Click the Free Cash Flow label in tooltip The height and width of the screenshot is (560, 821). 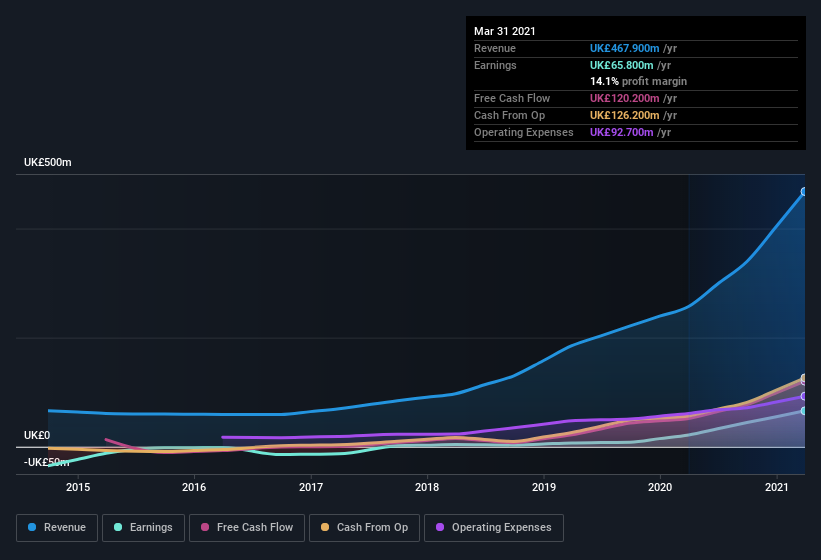(x=512, y=98)
